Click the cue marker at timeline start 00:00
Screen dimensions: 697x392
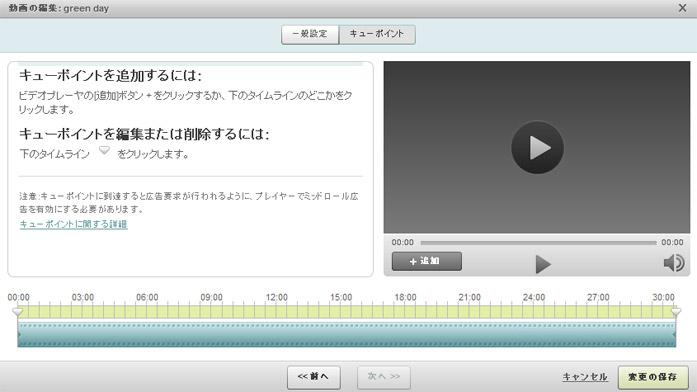tap(17, 312)
